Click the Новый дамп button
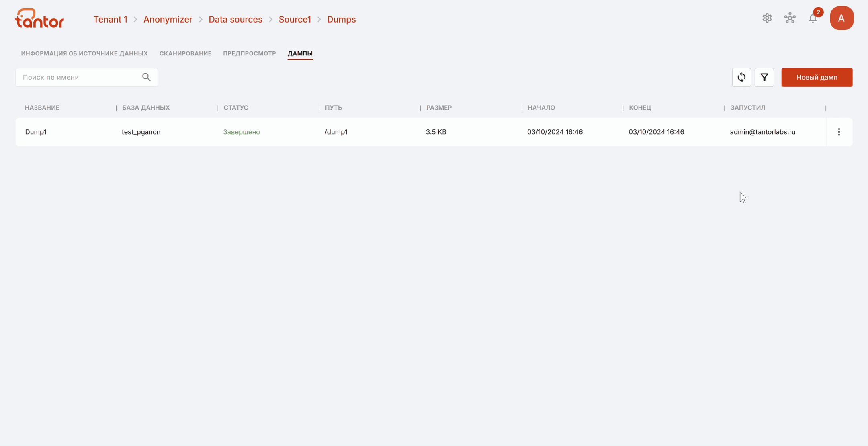Viewport: 868px width, 446px height. point(817,77)
